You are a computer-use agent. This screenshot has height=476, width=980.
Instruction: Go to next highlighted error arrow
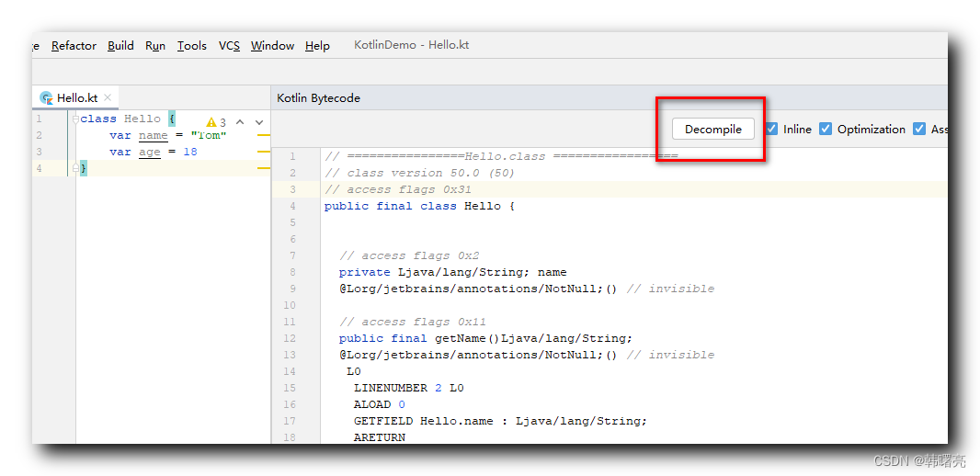tap(259, 121)
